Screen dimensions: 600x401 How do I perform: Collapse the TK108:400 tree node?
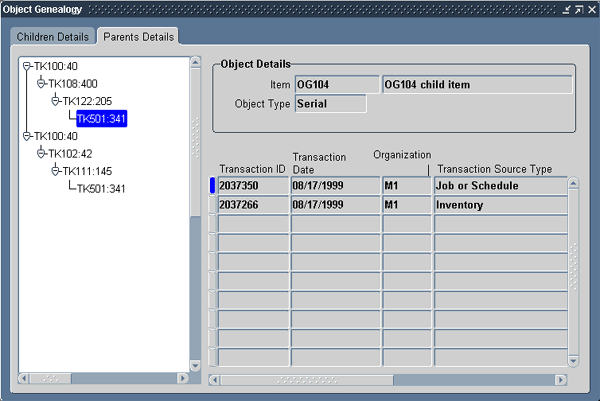pyautogui.click(x=41, y=83)
